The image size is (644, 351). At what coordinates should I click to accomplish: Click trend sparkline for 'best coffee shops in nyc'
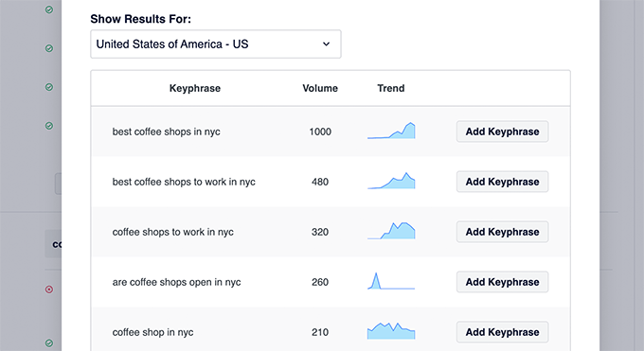pos(391,131)
